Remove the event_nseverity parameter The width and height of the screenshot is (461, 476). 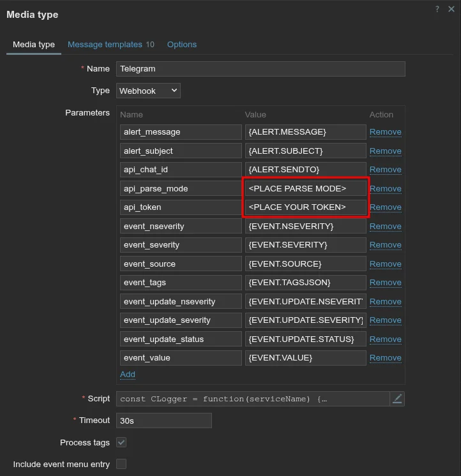pos(386,226)
